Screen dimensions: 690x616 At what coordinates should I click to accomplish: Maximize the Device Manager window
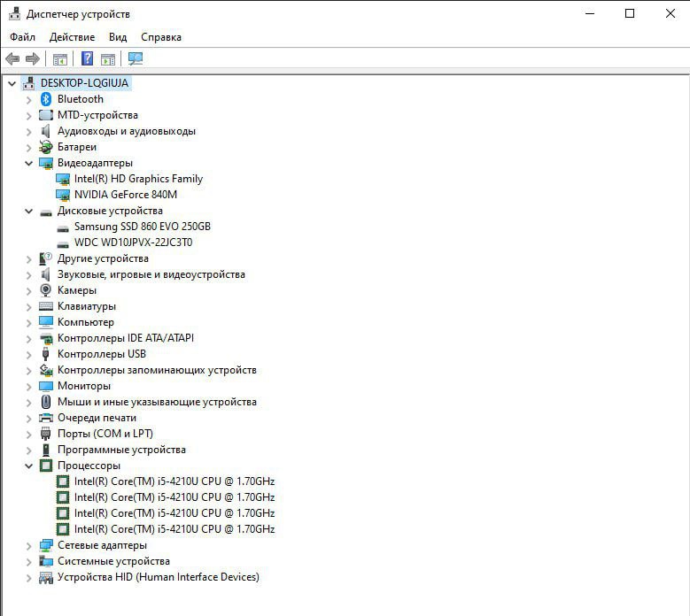click(x=630, y=13)
